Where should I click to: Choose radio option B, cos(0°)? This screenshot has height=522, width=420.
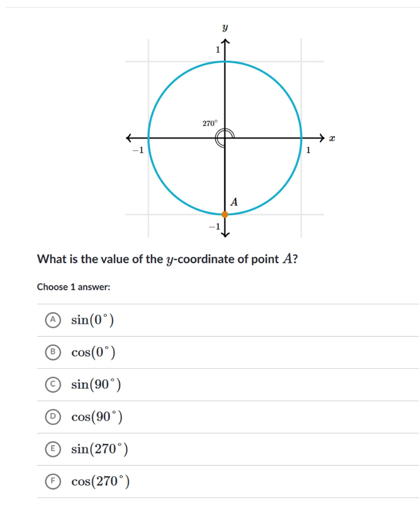point(53,352)
